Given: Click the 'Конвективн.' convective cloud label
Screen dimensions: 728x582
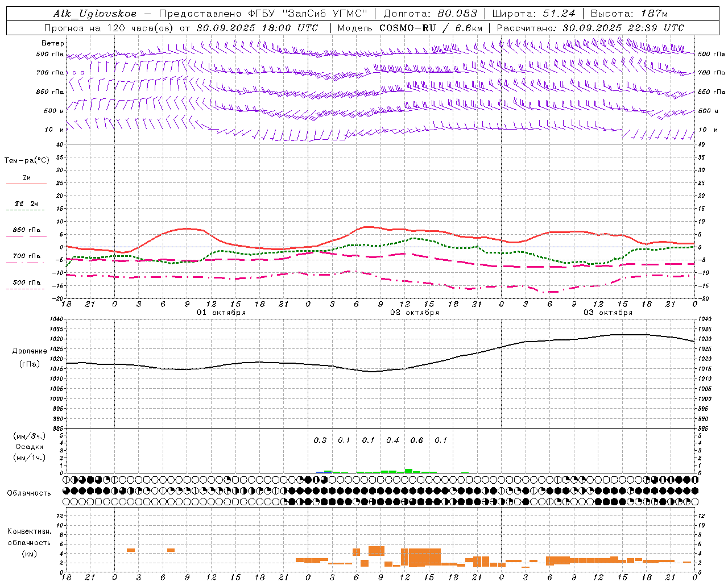Looking at the screenshot, I should 29,531.
